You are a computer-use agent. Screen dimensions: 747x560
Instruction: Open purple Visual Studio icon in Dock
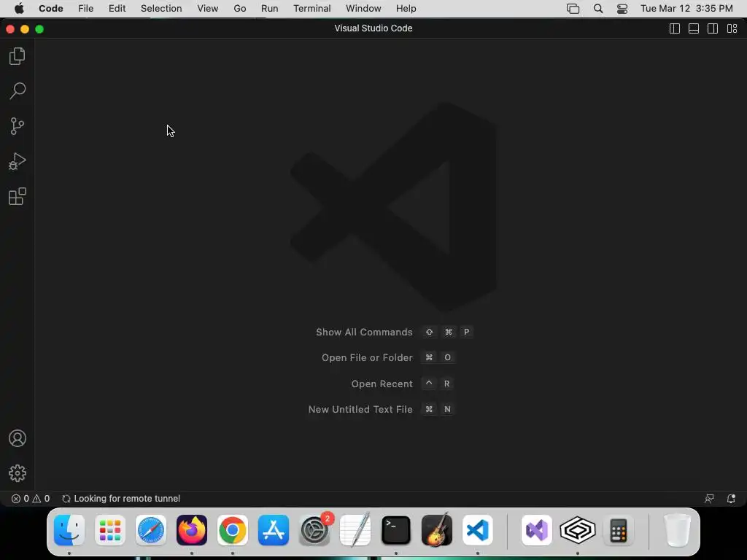[x=537, y=530]
